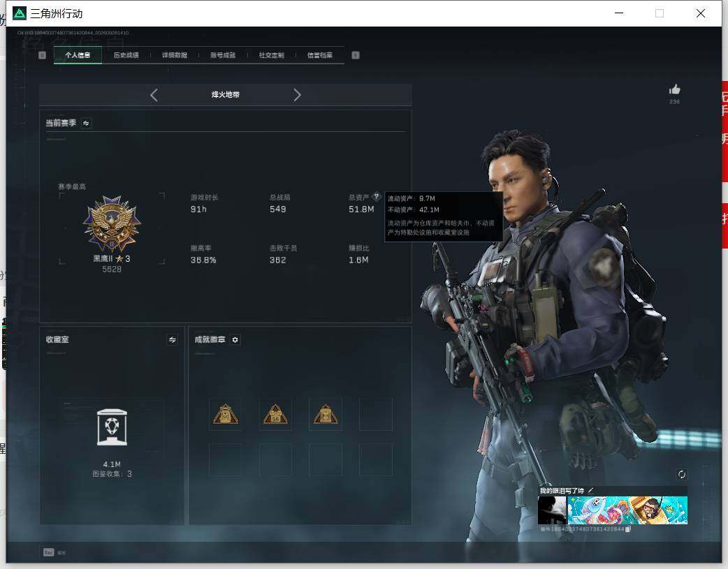Click the swap icon in the 收藏室 panel
The width and height of the screenshot is (728, 569).
point(173,340)
